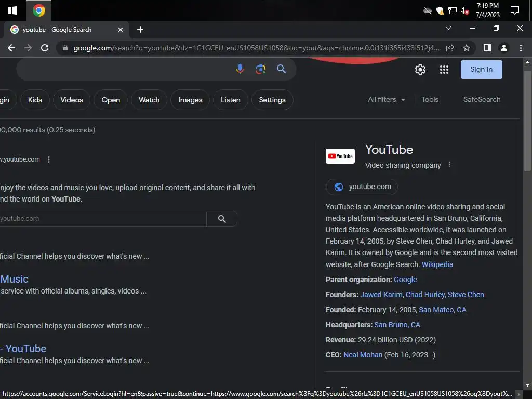Open the SafeSearch setting
The height and width of the screenshot is (399, 532).
click(482, 99)
